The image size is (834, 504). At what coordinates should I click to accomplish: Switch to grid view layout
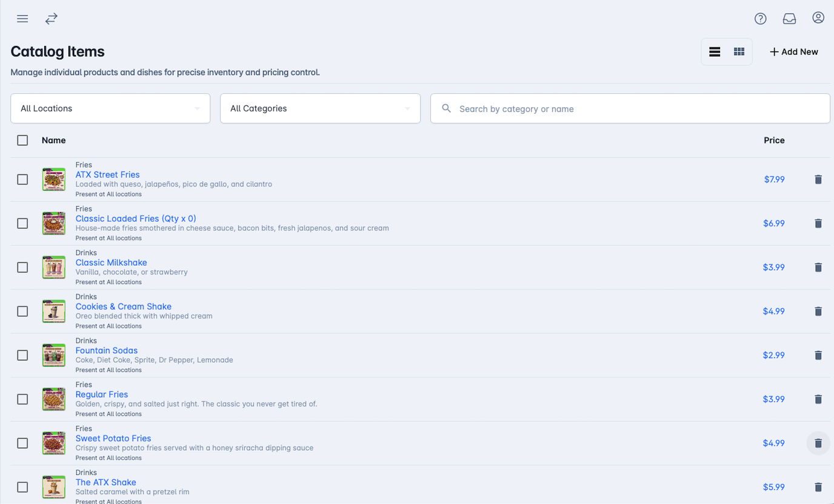739,52
